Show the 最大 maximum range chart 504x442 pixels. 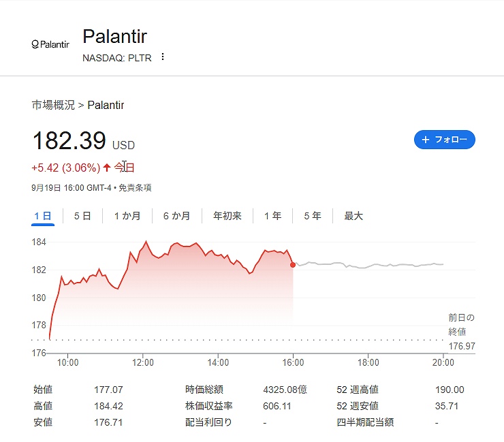[x=353, y=216]
